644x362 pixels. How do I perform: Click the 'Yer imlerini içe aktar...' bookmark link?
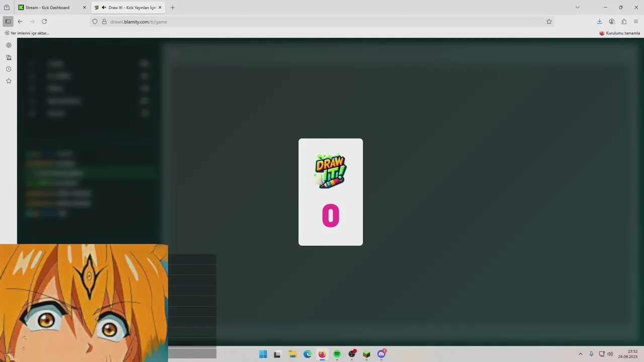27,33
